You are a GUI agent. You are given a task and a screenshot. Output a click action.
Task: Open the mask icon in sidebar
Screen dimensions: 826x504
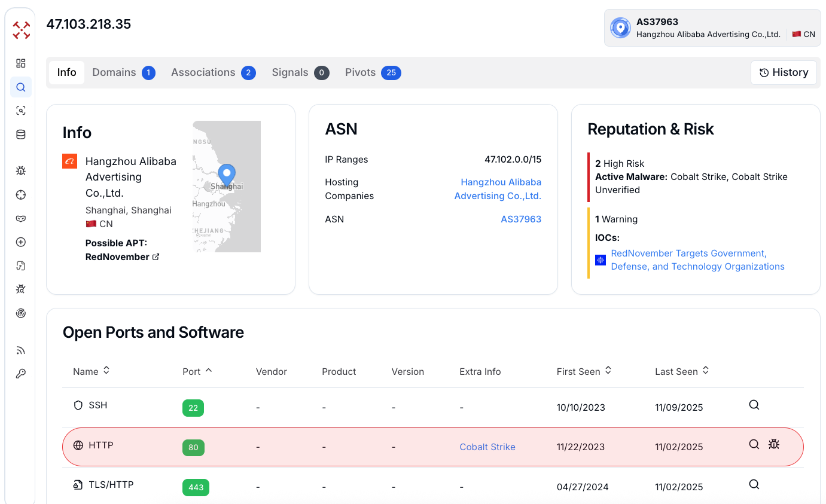click(21, 218)
